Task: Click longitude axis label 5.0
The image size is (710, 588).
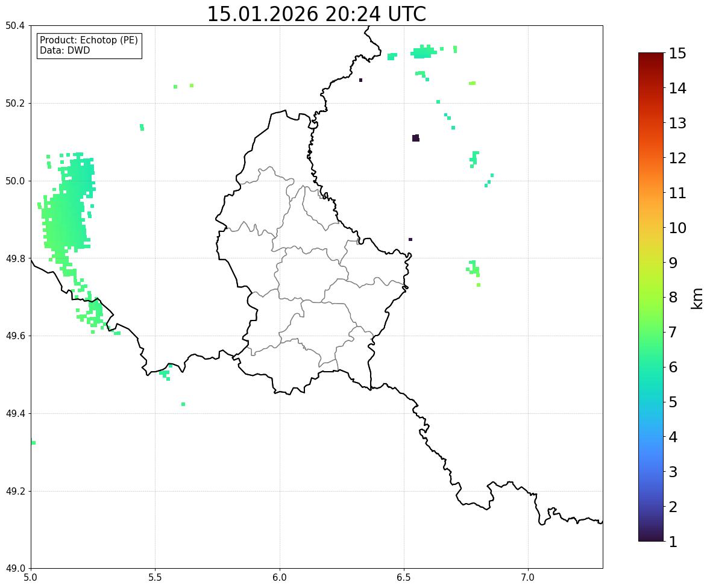Action: point(31,578)
